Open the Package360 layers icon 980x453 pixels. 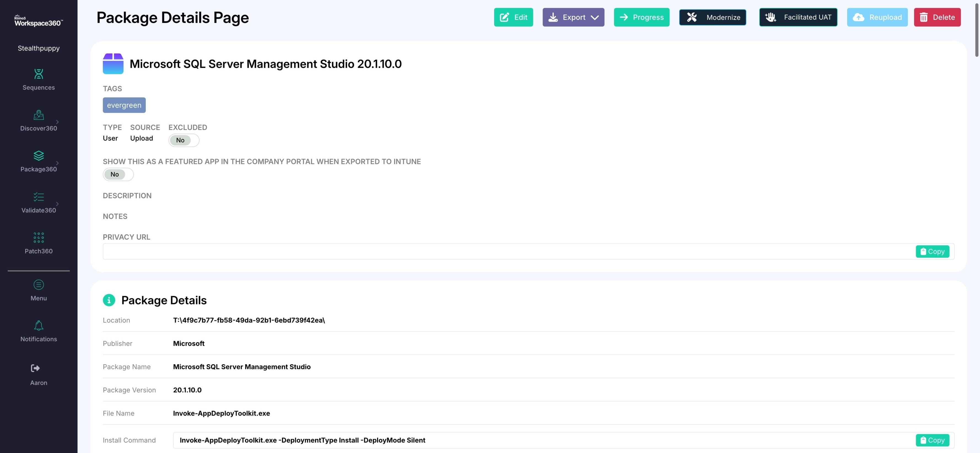coord(38,155)
